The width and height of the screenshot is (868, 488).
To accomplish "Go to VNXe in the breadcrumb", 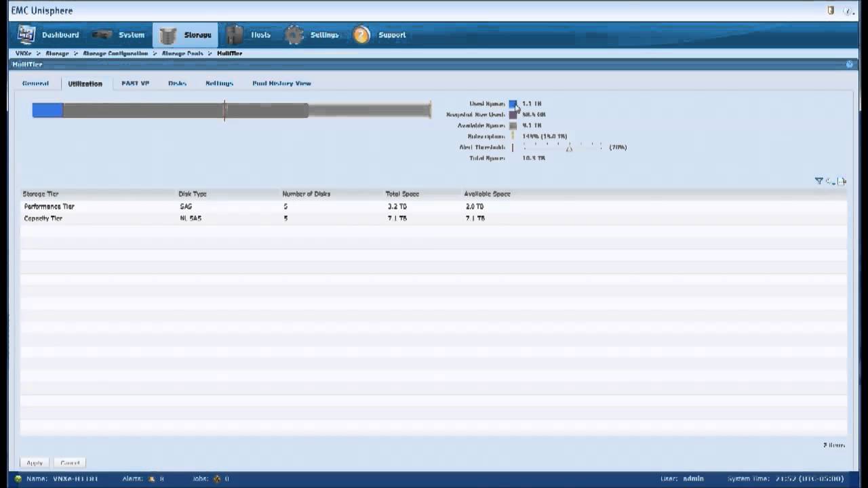I will pyautogui.click(x=24, y=53).
